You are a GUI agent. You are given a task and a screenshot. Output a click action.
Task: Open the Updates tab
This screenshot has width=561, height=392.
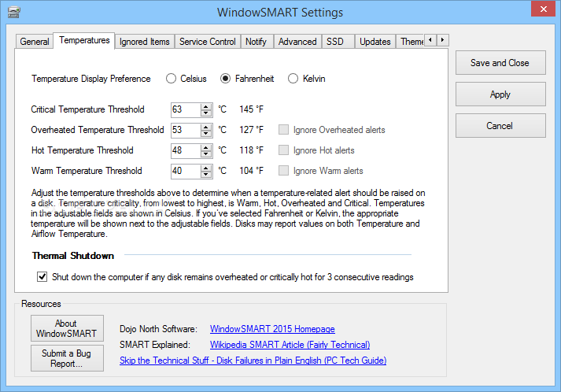[375, 42]
